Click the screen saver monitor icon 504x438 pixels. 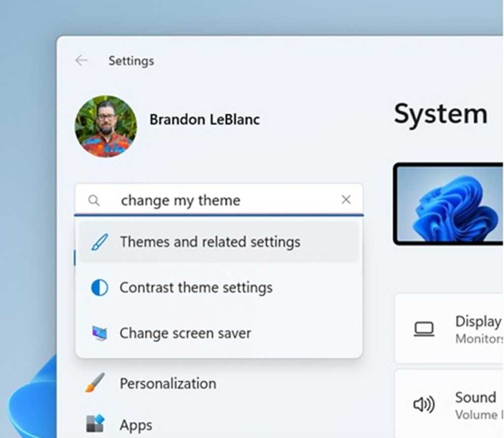coord(98,333)
